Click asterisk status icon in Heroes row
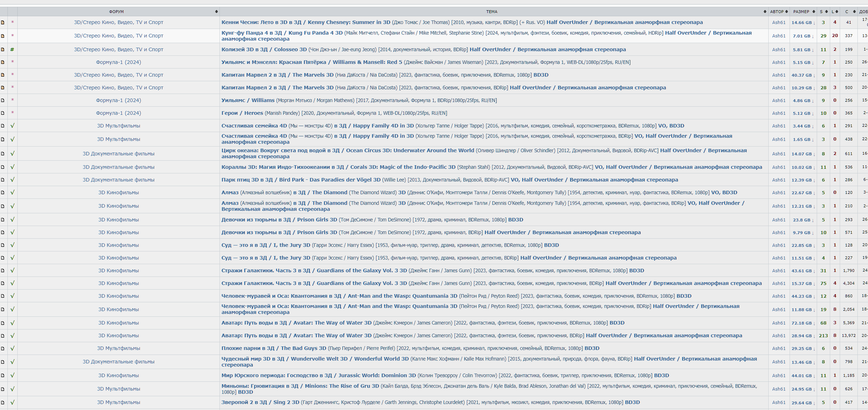Screen dimensions: 868x410 tap(12, 113)
